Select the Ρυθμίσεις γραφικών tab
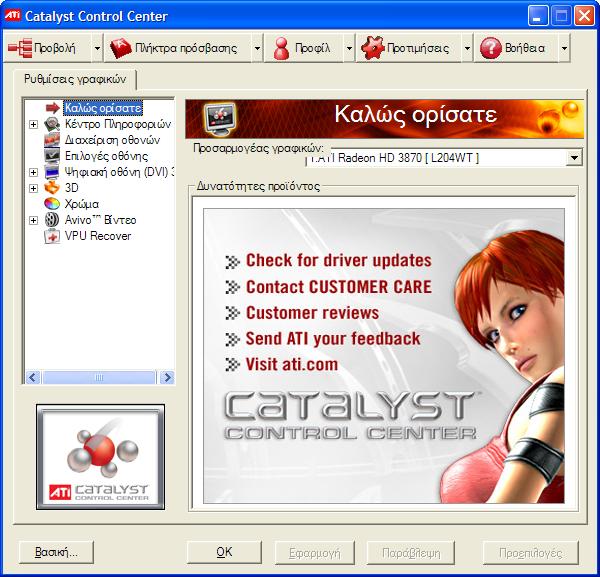 (x=75, y=79)
